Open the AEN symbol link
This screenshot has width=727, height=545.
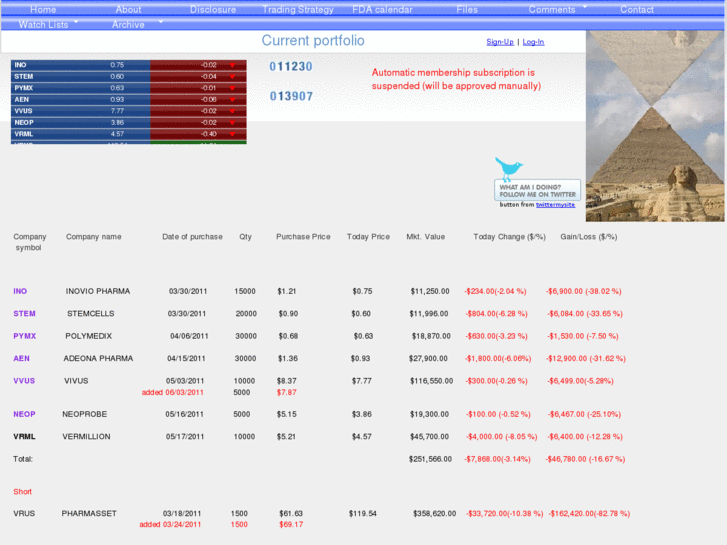pyautogui.click(x=21, y=358)
